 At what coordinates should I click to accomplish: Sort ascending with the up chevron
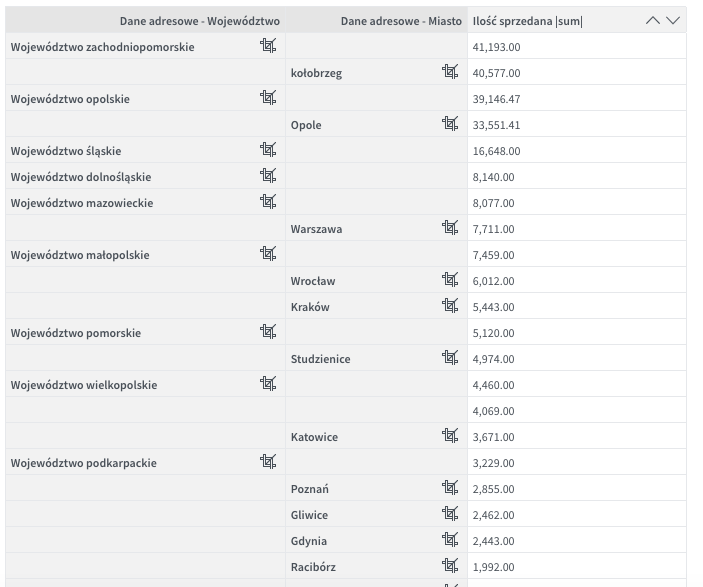653,20
